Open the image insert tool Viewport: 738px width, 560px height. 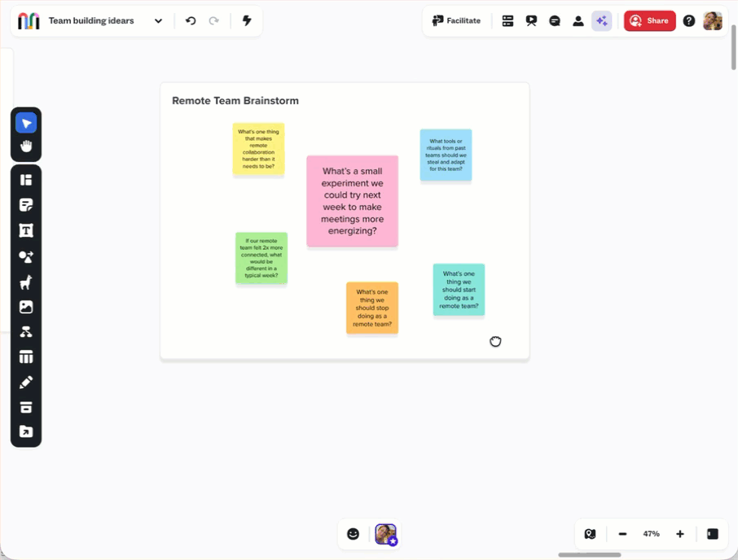coord(26,307)
